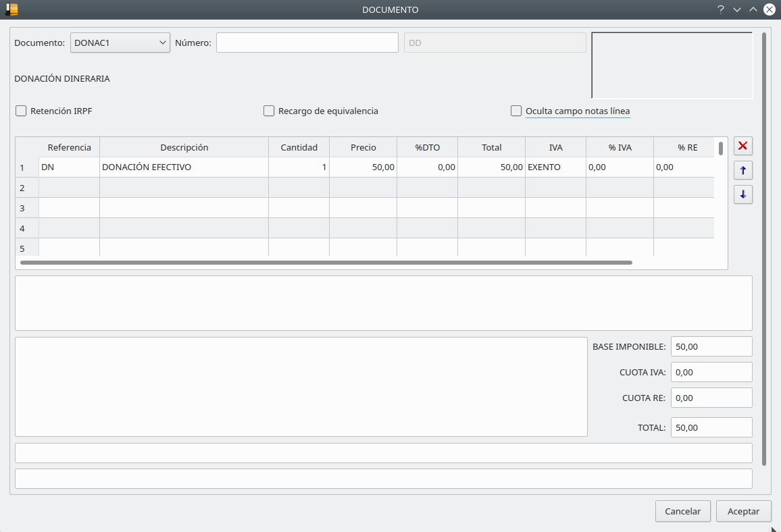Click the image box beside the DD field
This screenshot has height=532, width=781.
tap(672, 65)
